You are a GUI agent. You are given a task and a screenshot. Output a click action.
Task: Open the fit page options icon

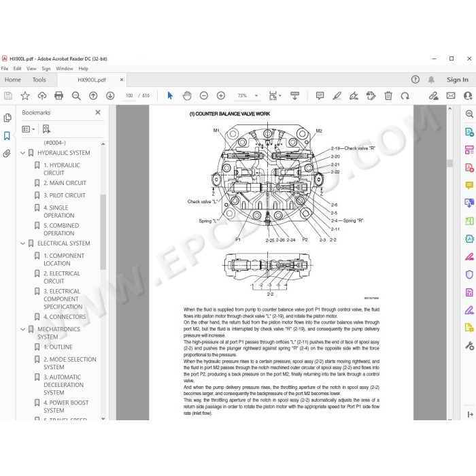click(273, 96)
